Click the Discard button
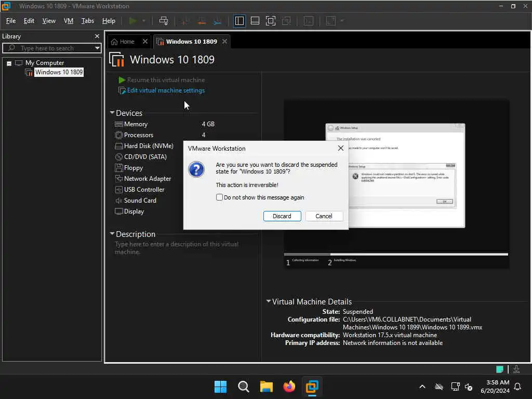The image size is (532, 399). coord(282,216)
